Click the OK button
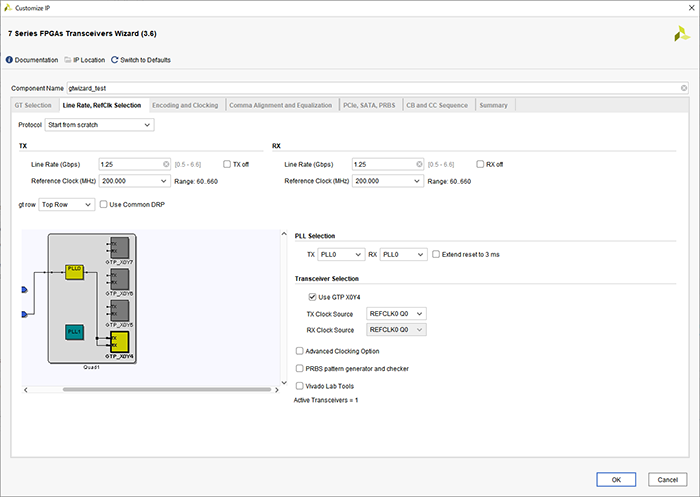Image resolution: width=700 pixels, height=497 pixels. 616,480
